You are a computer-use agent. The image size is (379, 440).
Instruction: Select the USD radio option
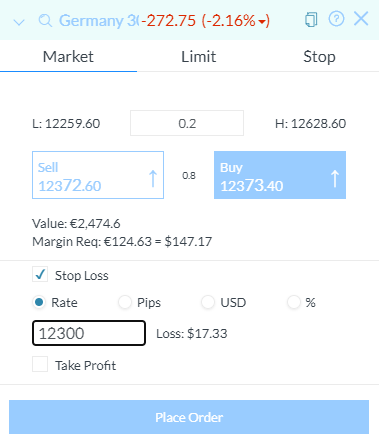[208, 302]
